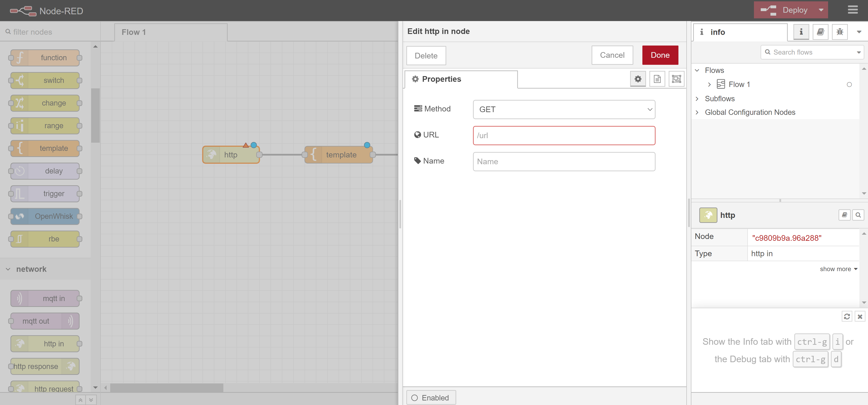Viewport: 868px width, 405px height.
Task: Click the properties gear icon in editor
Action: [x=638, y=79]
